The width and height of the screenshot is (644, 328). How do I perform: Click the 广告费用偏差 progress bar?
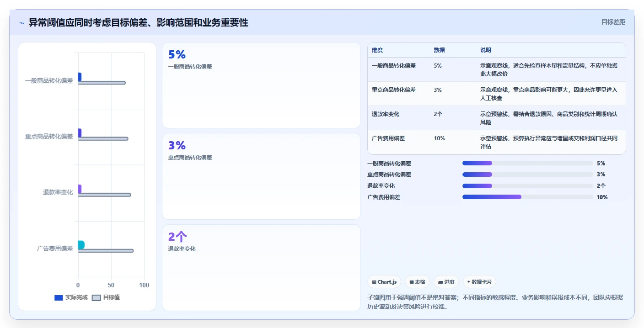[527, 197]
